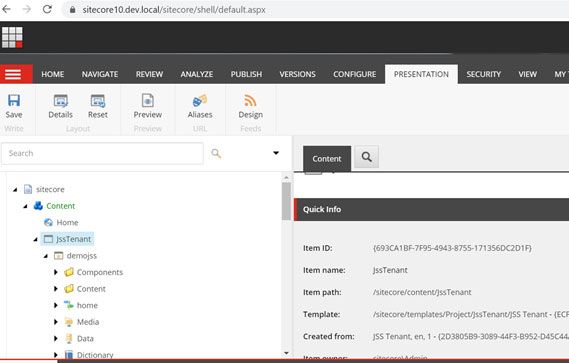Viewport: 569px width, 363px height.
Task: Expand the home node under demojss
Action: (x=56, y=305)
